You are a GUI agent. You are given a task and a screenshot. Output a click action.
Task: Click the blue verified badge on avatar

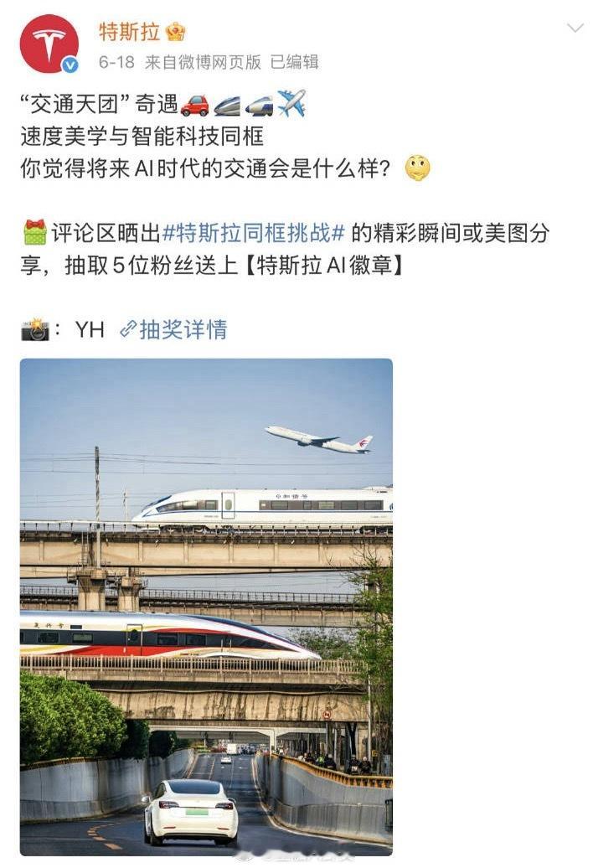[x=70, y=65]
